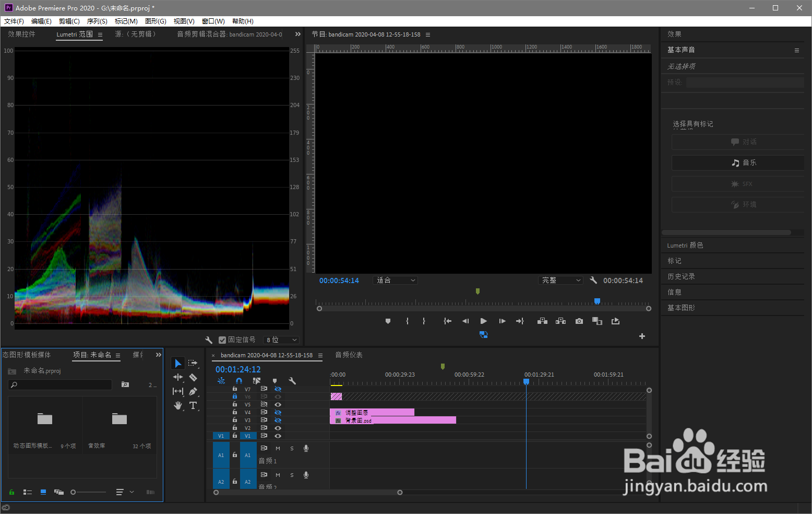Enable voice-over record on A1
Screen dimensions: 812x514
click(306, 448)
